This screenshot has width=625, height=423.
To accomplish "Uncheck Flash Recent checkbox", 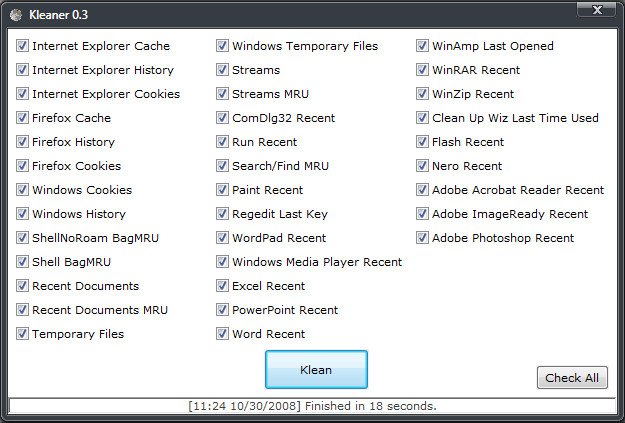I will coord(423,142).
